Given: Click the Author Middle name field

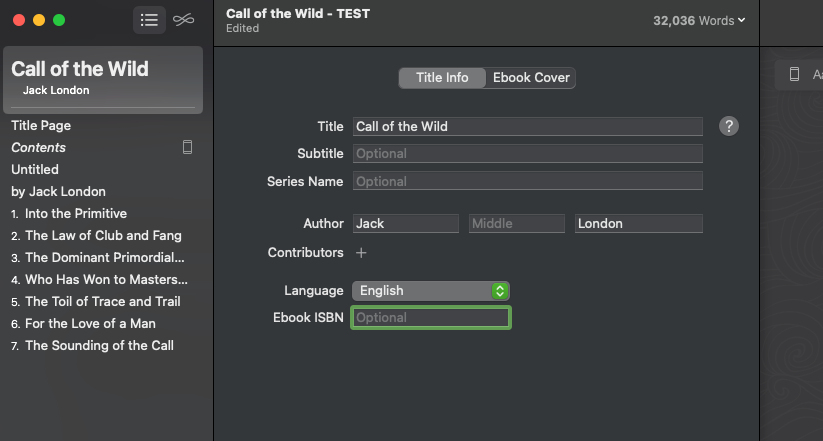Looking at the screenshot, I should [x=516, y=224].
